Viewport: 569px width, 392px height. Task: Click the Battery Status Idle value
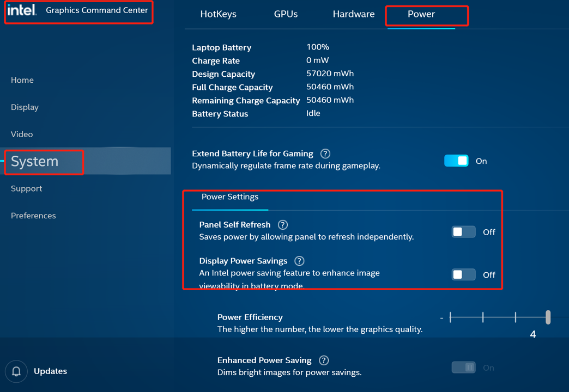pos(313,113)
